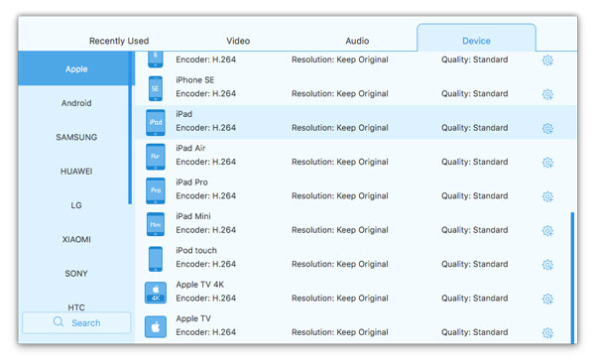Click the iPhone SE device icon
Image resolution: width=595 pixels, height=364 pixels.
pos(156,88)
